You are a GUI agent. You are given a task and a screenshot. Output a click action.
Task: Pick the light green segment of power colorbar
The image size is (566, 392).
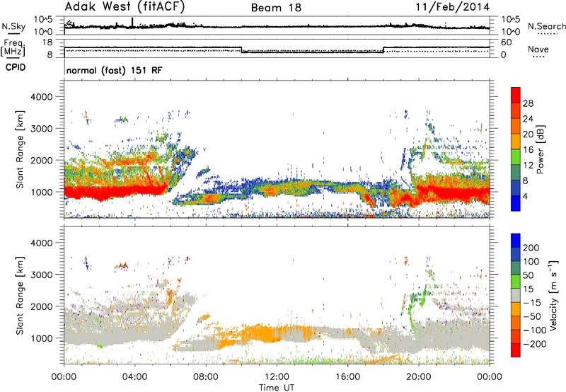pos(516,157)
